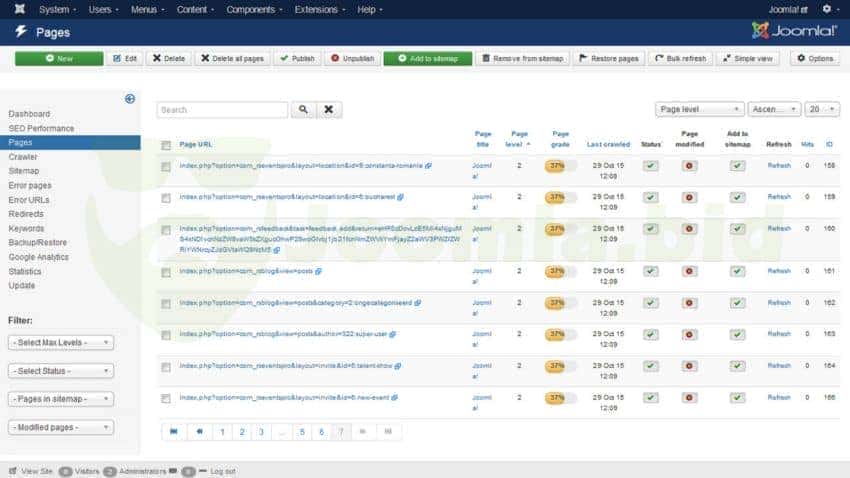The height and width of the screenshot is (478, 850).
Task: Click into the Search input field
Action: tap(222, 110)
